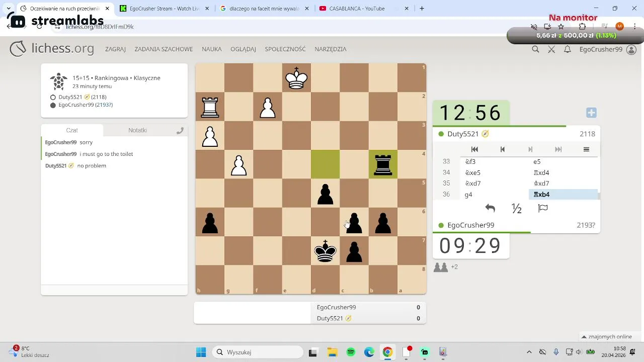Screen dimensions: 644x362
Task: Open the Windows Start menu
Action: (x=201, y=352)
